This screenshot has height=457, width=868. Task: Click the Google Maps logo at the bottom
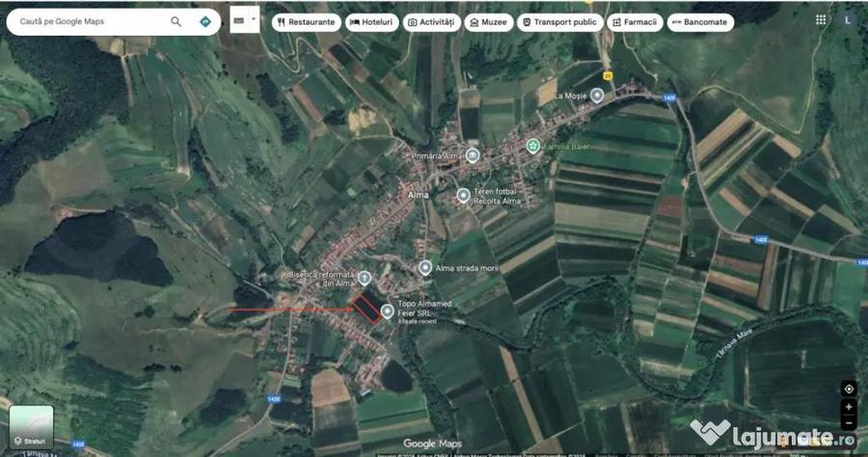(x=432, y=444)
